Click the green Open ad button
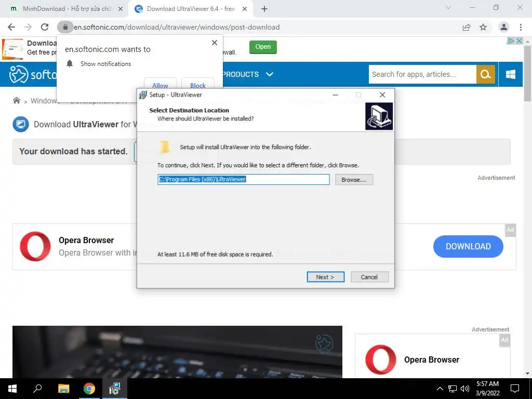 coord(263,47)
